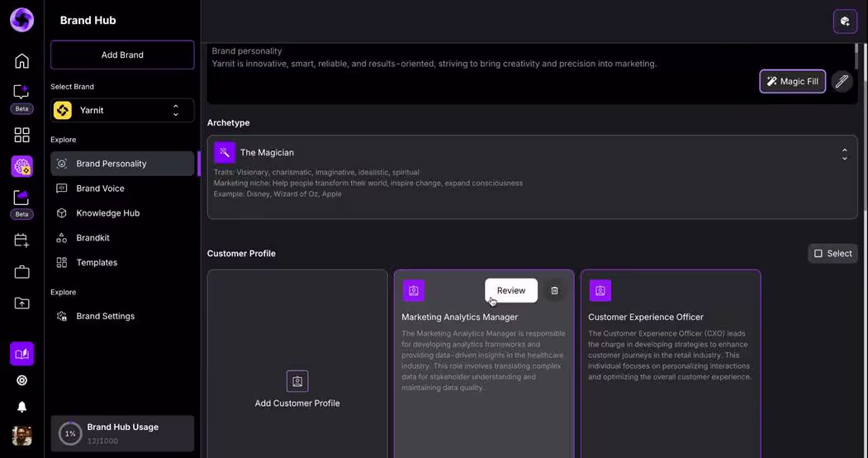The height and width of the screenshot is (458, 868).
Task: Expand the Archetype dropdown arrows
Action: tap(844, 155)
